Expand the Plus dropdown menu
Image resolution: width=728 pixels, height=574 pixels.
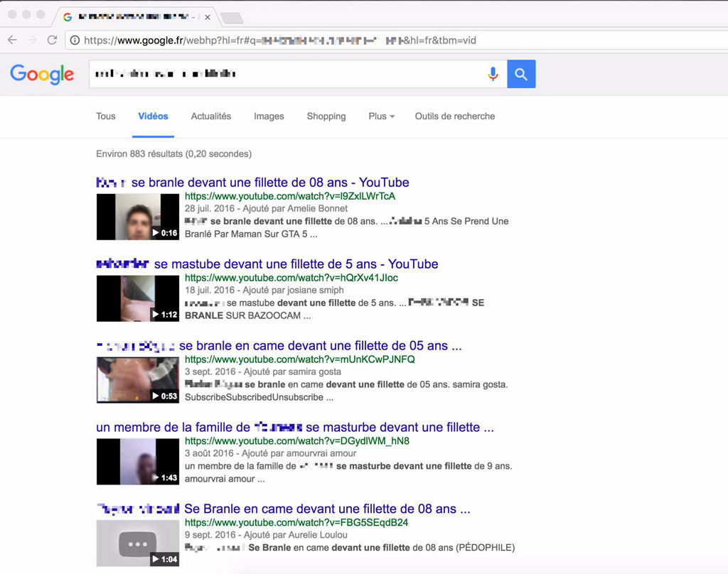click(x=381, y=117)
